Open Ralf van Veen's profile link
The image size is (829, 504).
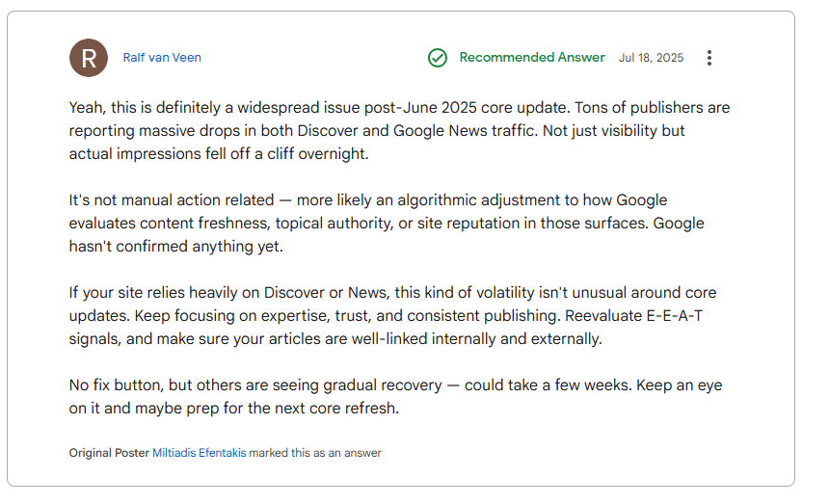tap(162, 58)
